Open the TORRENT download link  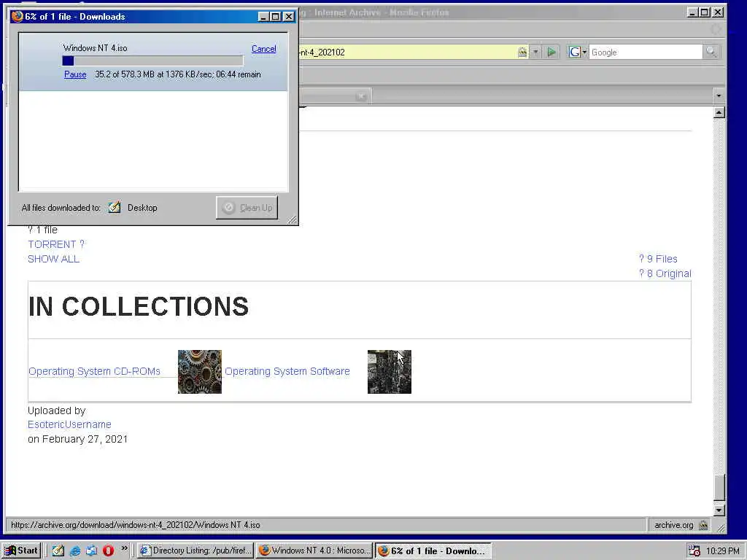55,244
